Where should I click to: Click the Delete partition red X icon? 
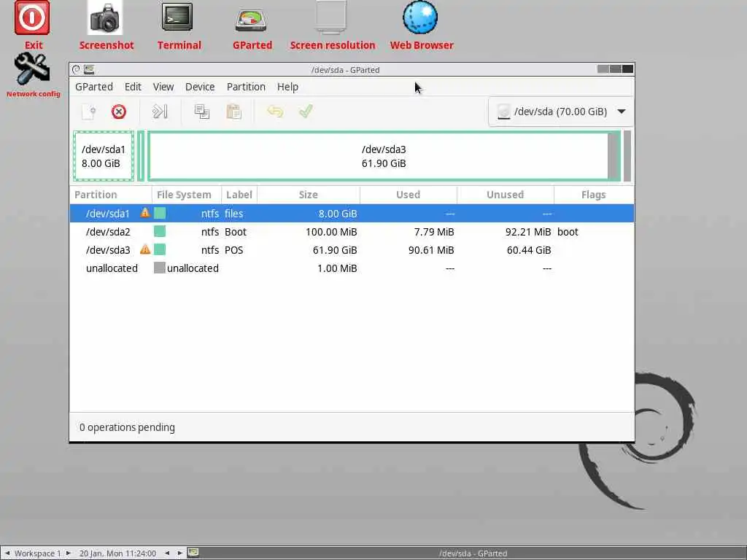tap(119, 112)
